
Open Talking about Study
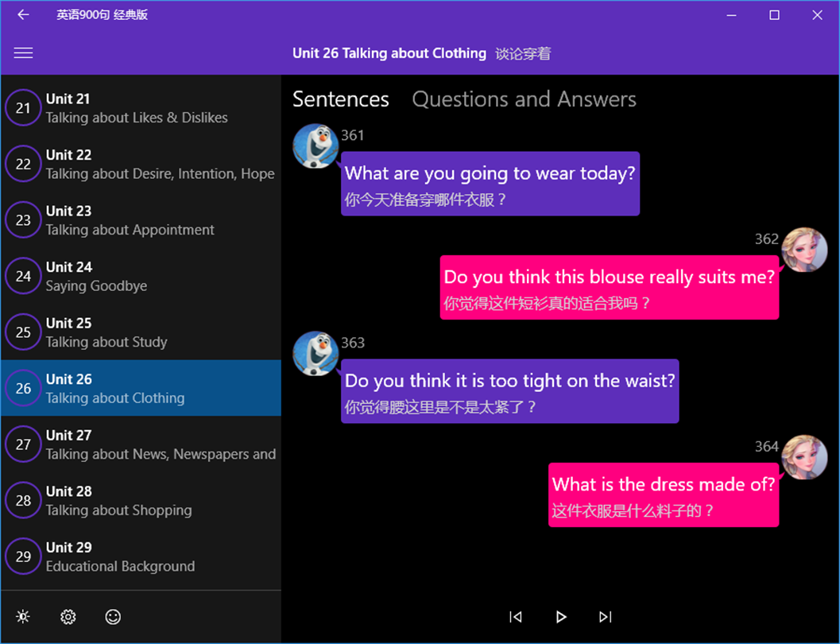(141, 332)
